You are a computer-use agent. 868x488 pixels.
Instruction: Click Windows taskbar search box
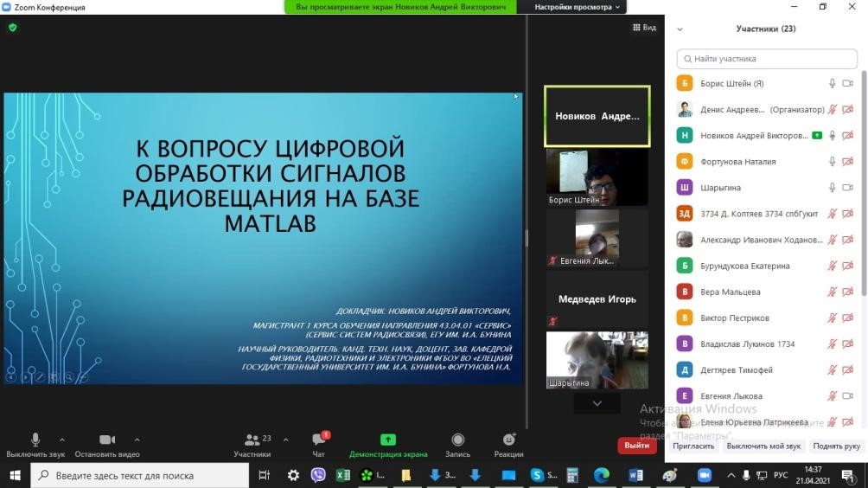[139, 475]
